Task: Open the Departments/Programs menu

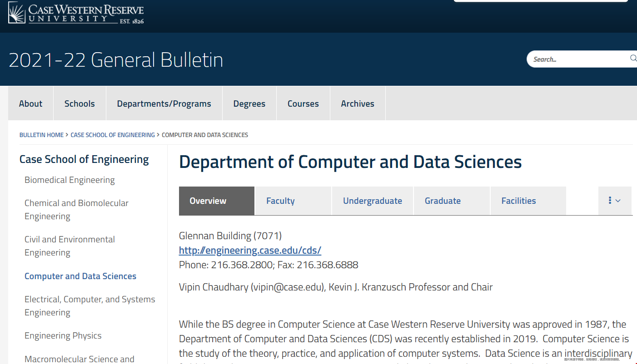Action: coord(164,103)
